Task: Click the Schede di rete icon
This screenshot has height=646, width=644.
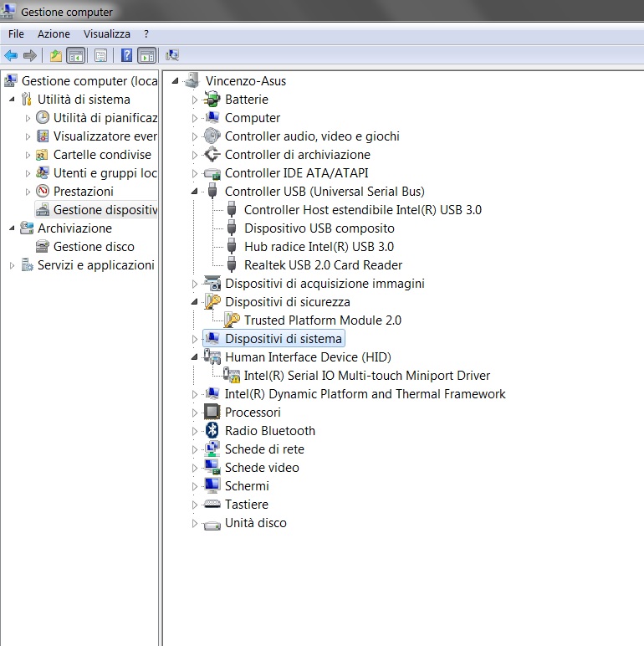Action: coord(212,449)
